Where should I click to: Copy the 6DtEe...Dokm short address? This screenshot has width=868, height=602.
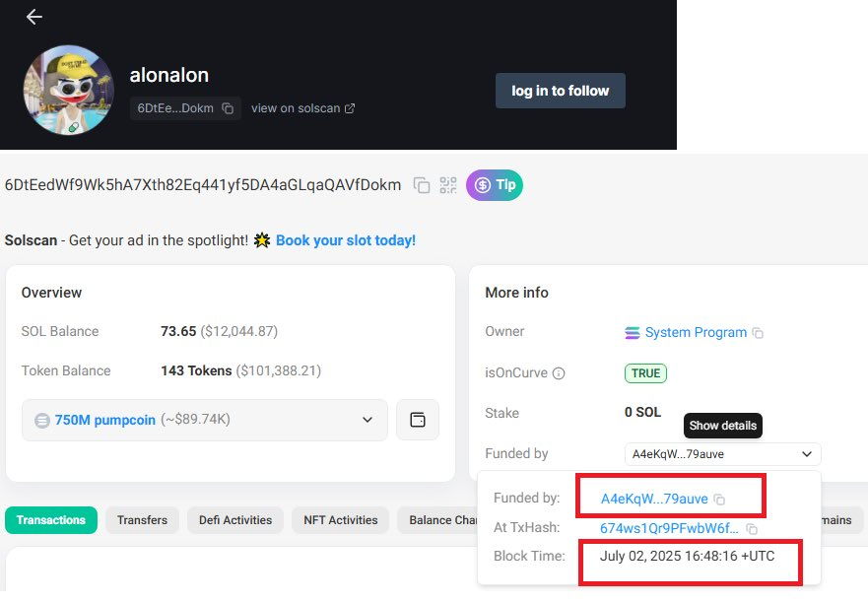pyautogui.click(x=228, y=108)
